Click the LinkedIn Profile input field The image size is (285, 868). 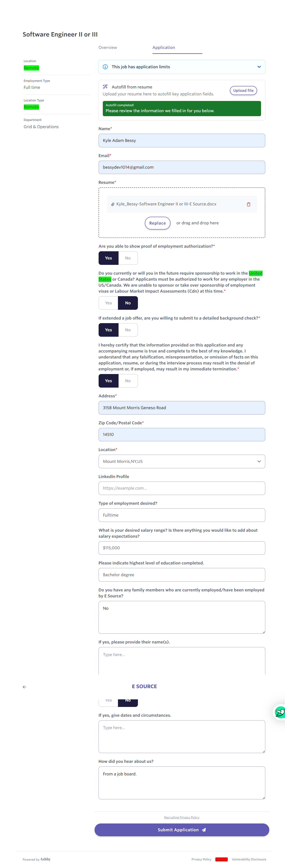point(182,488)
